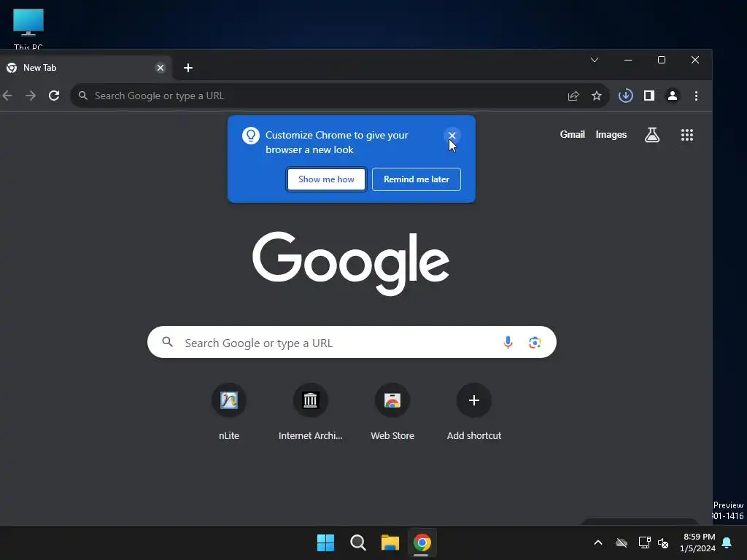Click OneDrive cloud tray icon
The width and height of the screenshot is (747, 560).
click(622, 542)
